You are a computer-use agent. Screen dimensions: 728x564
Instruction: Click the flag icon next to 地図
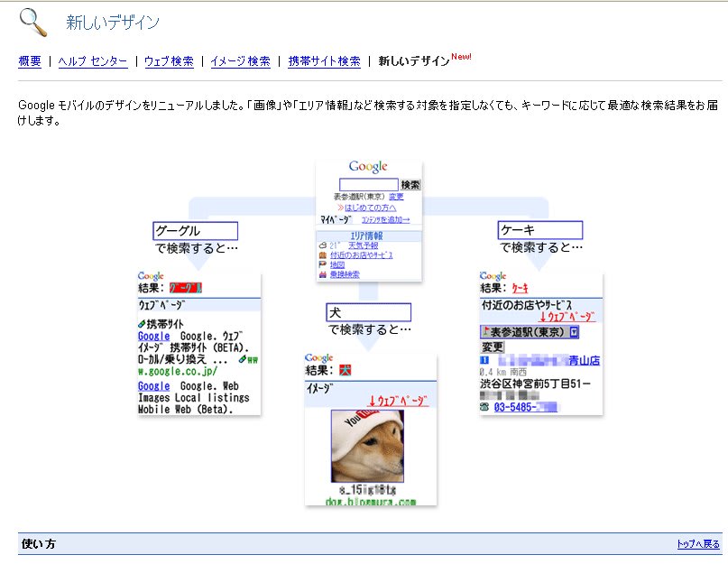pyautogui.click(x=323, y=265)
